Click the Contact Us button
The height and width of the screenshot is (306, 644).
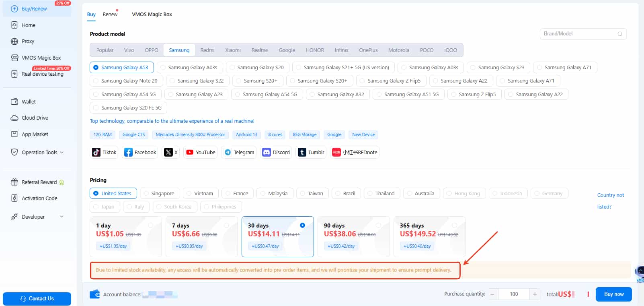point(37,299)
